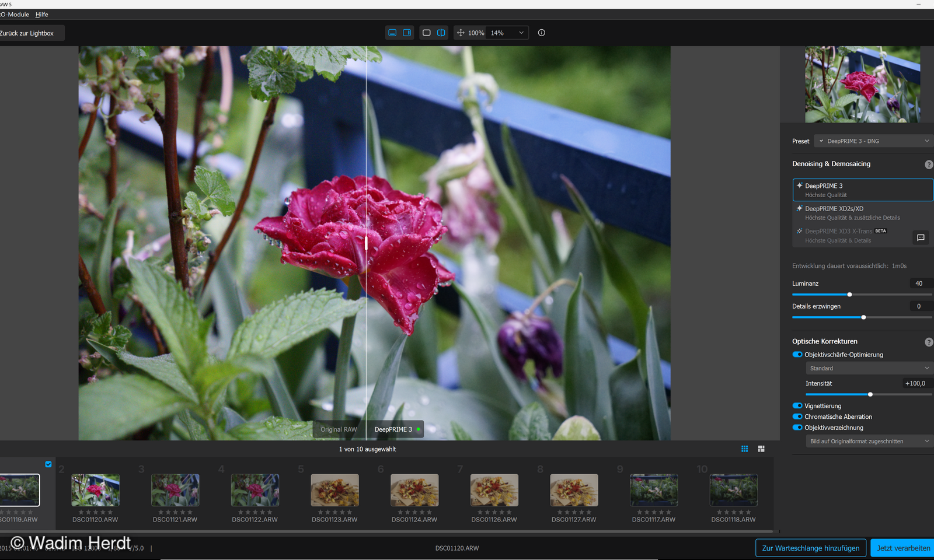Select the split compare view icon

(x=441, y=33)
